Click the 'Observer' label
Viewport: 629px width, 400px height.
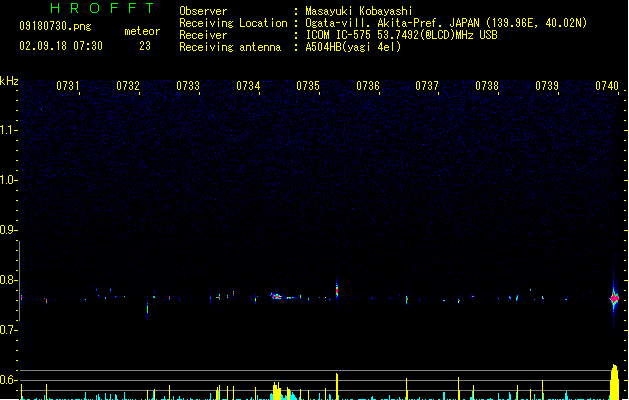[203, 11]
